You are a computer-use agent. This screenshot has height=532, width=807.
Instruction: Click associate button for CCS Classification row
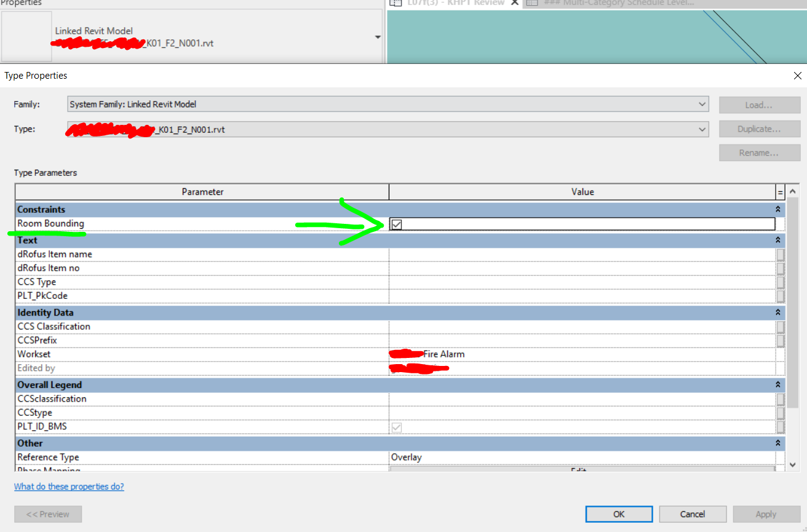pos(780,327)
